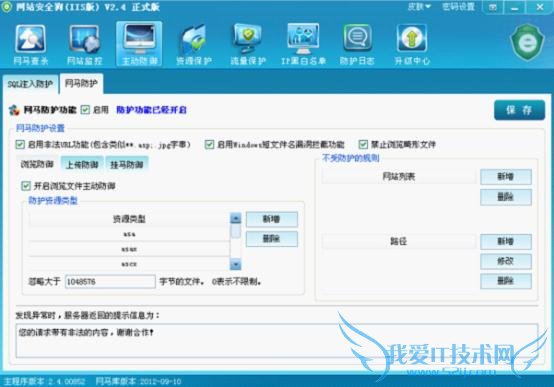Open the title bar mini menu button

pyautogui.click(x=493, y=7)
